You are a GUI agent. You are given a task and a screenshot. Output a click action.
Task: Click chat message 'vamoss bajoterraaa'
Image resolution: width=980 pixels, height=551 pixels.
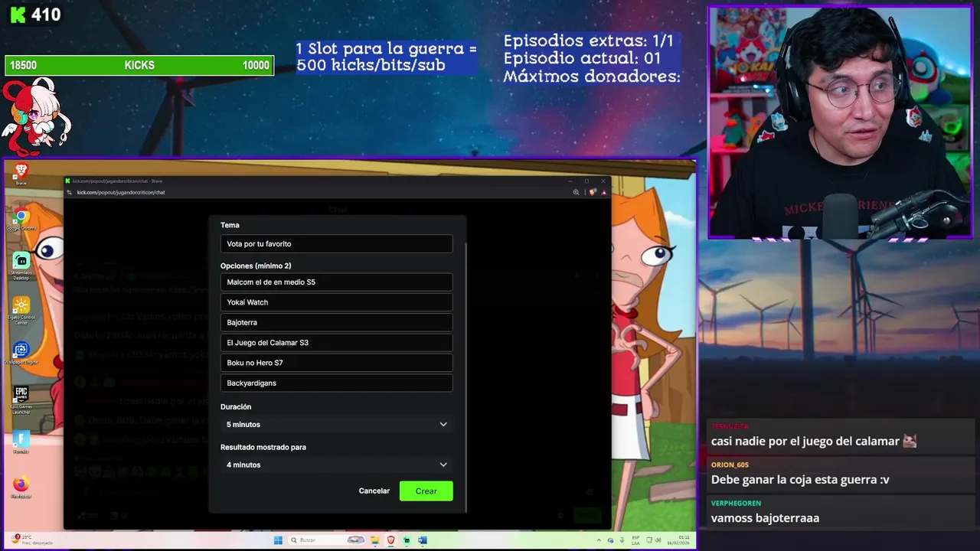click(x=765, y=518)
